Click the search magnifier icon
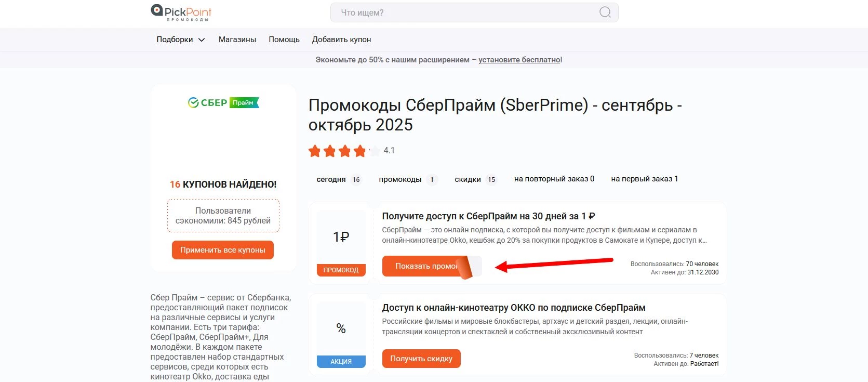The image size is (868, 382). pyautogui.click(x=605, y=12)
